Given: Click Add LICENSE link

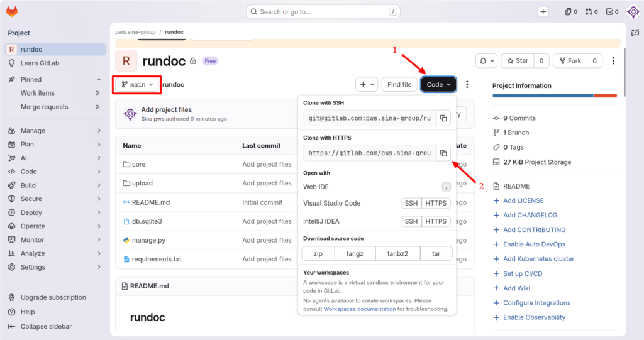Looking at the screenshot, I should click(x=523, y=201).
